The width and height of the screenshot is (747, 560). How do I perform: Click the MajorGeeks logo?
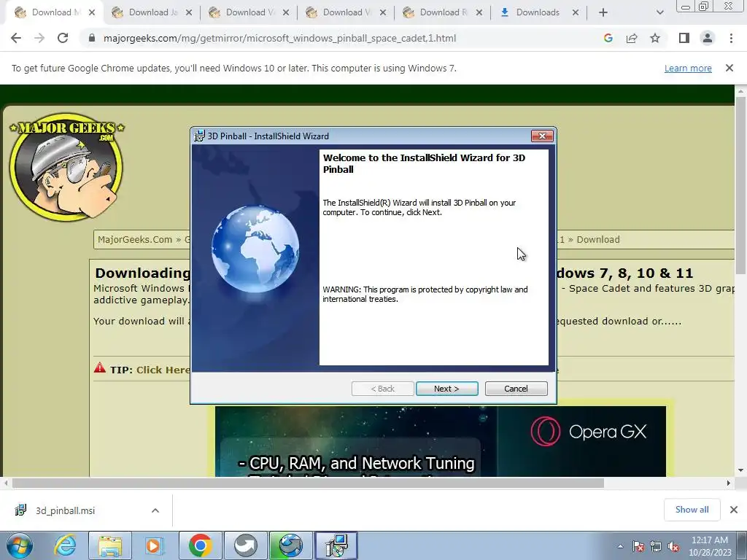tap(66, 167)
